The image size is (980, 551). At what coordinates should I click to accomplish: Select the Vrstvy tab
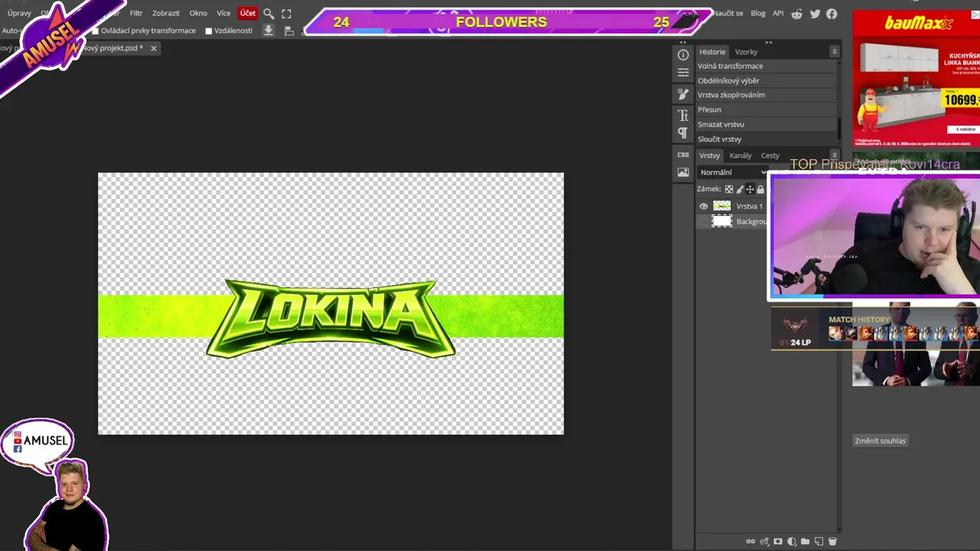pos(710,155)
